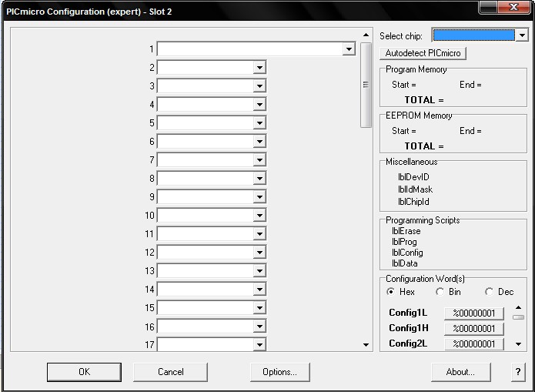The width and height of the screenshot is (535, 392).
Task: Open the dropdown for row 14
Action: click(x=259, y=290)
